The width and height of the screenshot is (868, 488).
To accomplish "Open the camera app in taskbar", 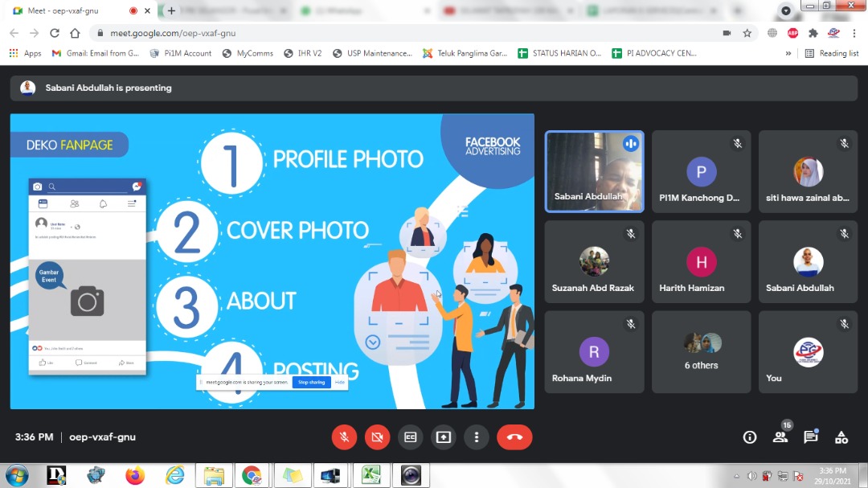I will point(411,475).
